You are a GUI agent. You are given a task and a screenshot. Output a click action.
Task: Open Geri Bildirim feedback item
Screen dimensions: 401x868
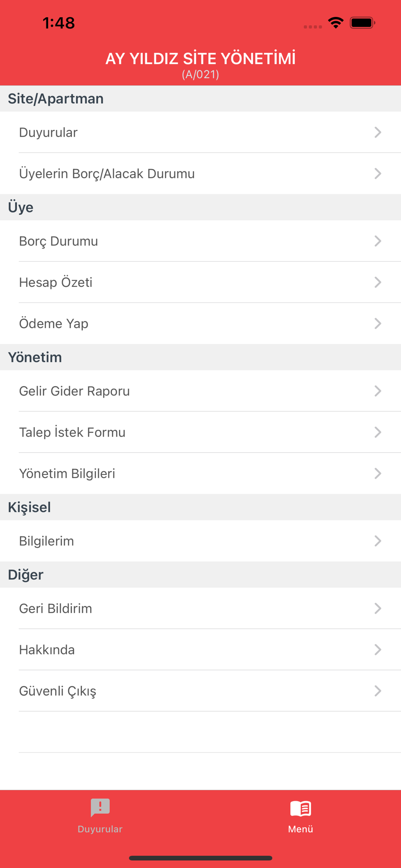[x=200, y=608]
